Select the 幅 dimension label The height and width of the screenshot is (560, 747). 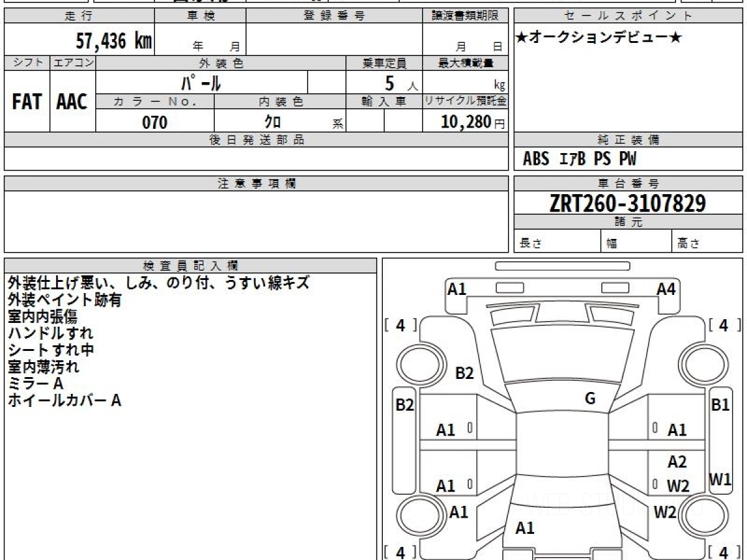pyautogui.click(x=613, y=244)
